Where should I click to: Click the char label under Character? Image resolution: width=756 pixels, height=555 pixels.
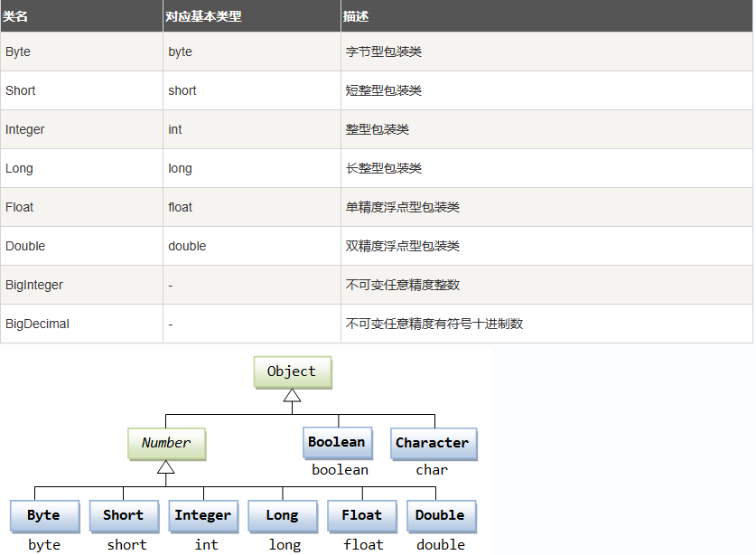[432, 469]
